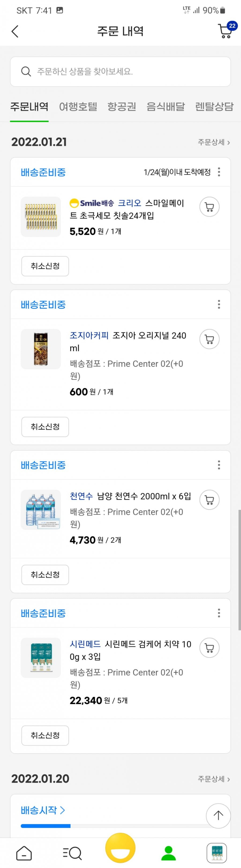The height and width of the screenshot is (868, 241).
Task: Tap the yellow smile button
Action: click(120, 848)
